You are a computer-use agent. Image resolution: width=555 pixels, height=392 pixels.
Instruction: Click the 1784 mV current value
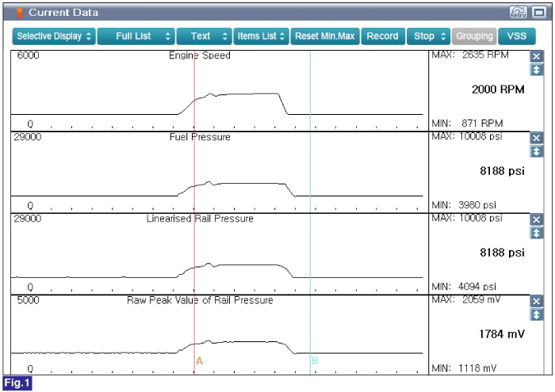pyautogui.click(x=502, y=334)
